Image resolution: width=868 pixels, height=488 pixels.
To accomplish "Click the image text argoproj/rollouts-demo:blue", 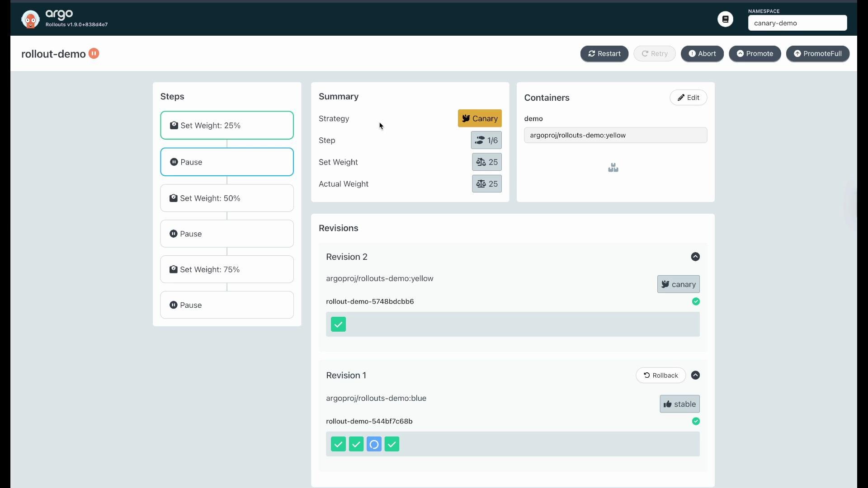I will [x=376, y=398].
